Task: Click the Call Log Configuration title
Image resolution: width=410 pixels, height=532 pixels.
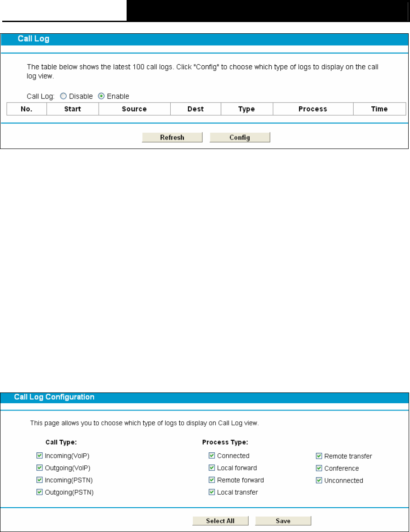Action: click(55, 397)
